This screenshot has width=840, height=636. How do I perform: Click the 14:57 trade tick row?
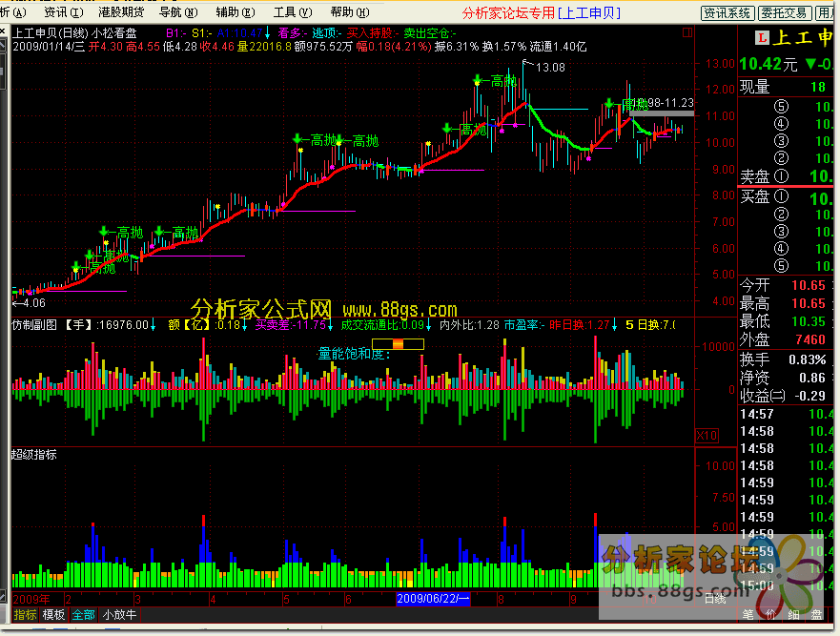tap(786, 414)
